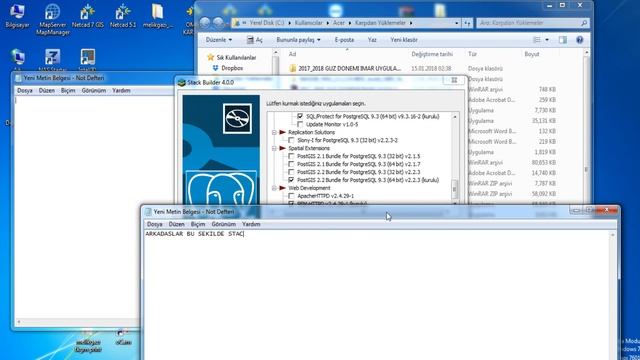Click E-posta in Explorer toolbar

click(x=344, y=40)
